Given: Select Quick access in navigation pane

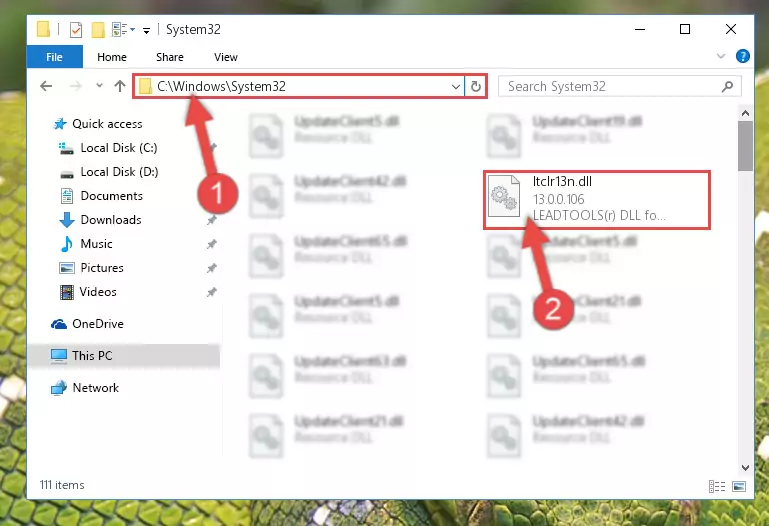Looking at the screenshot, I should [107, 124].
